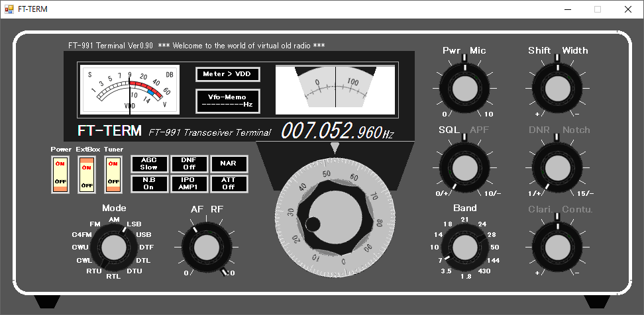This screenshot has width=644, height=315.
Task: Click the Shift/Width knob
Action: coord(557,88)
